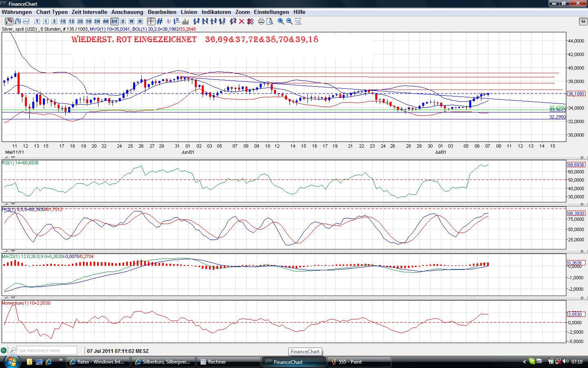Click the zoom out magnifier

coord(290,21)
